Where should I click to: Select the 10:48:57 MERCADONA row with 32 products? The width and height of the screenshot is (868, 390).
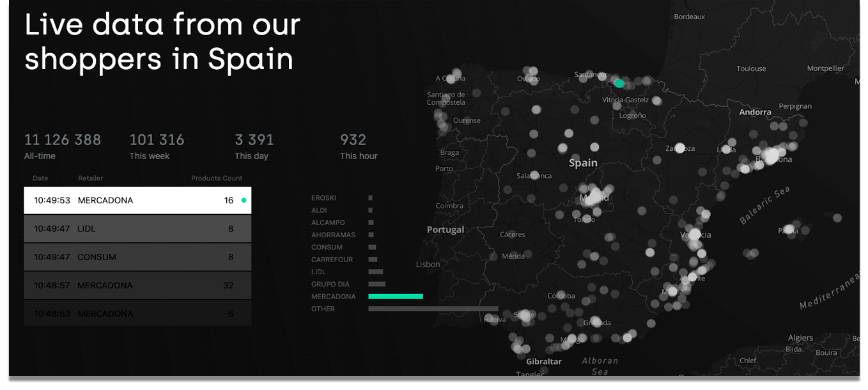point(137,285)
